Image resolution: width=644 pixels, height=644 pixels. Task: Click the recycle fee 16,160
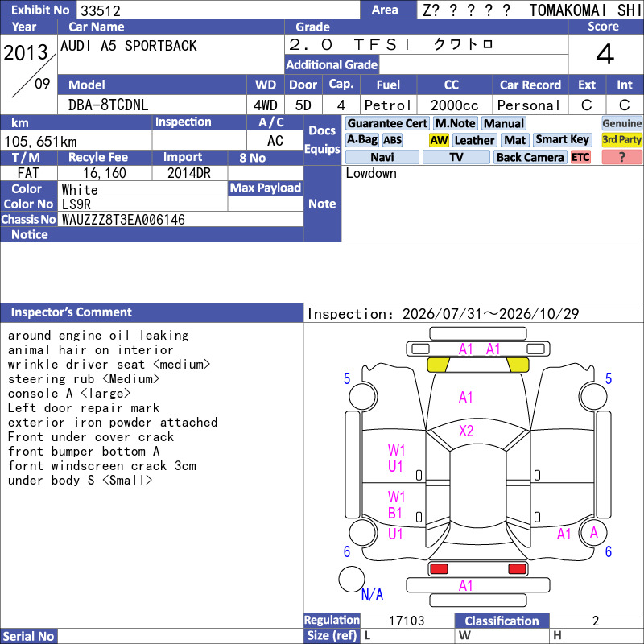(105, 173)
